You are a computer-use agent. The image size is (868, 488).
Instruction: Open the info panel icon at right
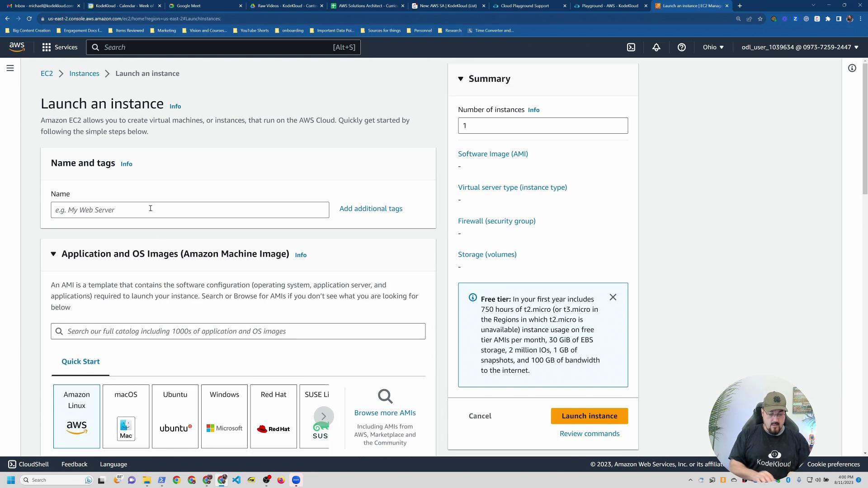click(852, 68)
